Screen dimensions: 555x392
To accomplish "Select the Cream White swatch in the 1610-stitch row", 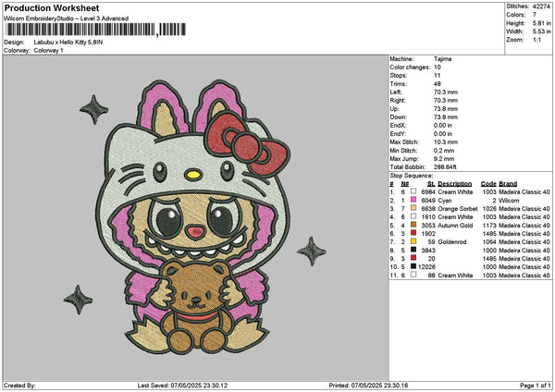I will tap(413, 217).
